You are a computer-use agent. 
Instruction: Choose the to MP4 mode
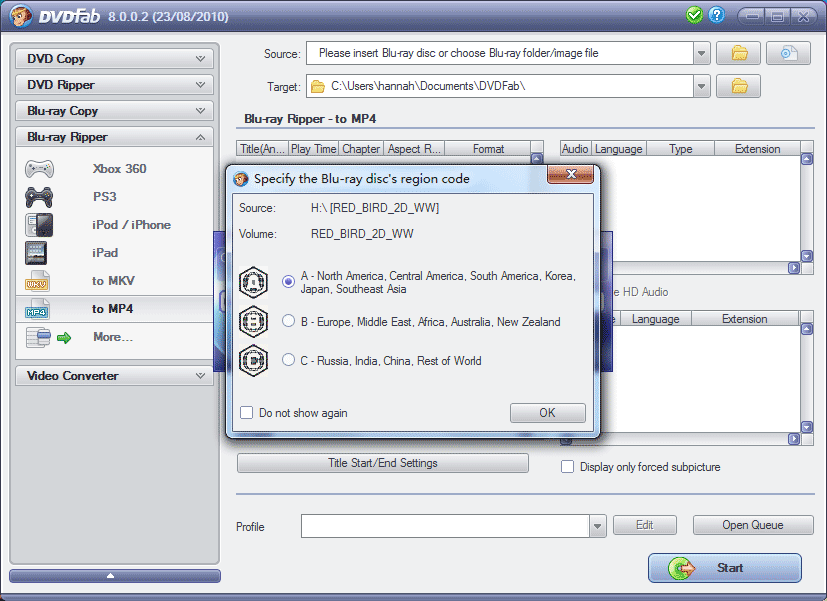click(112, 308)
